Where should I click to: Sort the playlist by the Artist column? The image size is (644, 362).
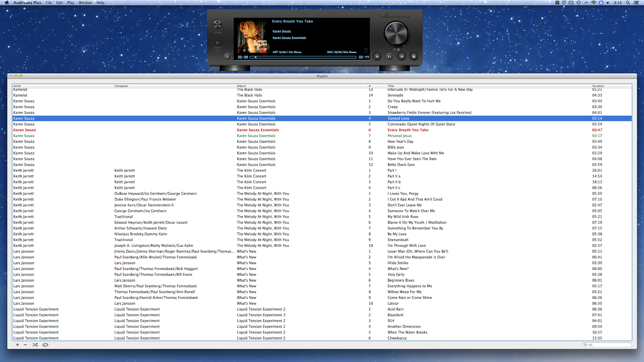(x=63, y=86)
